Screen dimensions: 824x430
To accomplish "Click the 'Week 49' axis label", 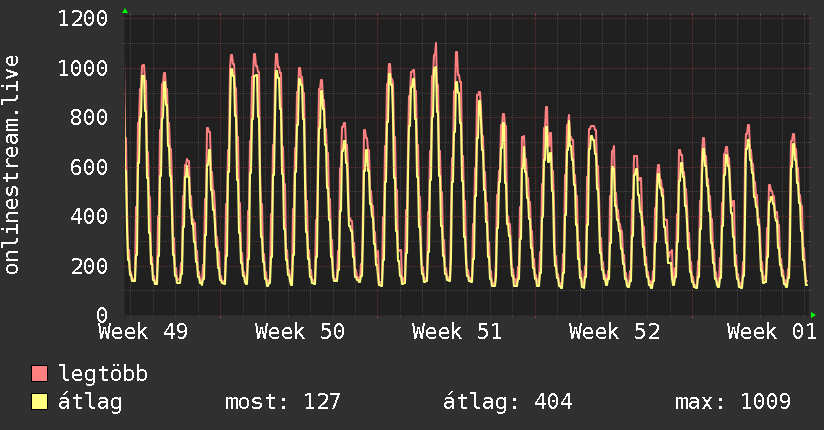I will coord(143,332).
